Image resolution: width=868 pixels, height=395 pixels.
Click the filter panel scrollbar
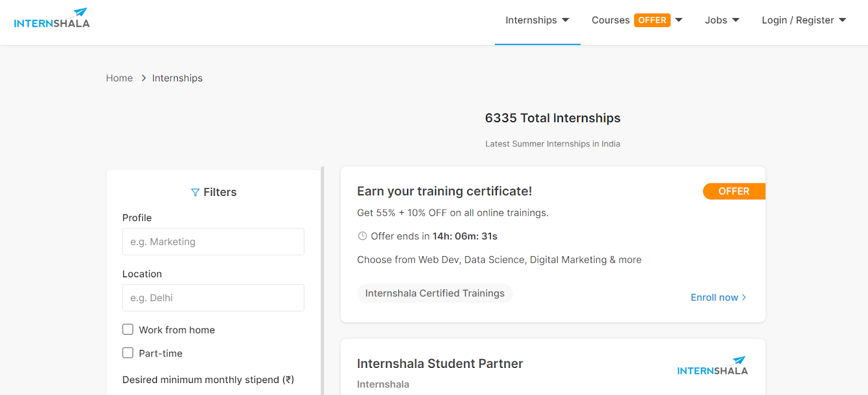coord(322,281)
